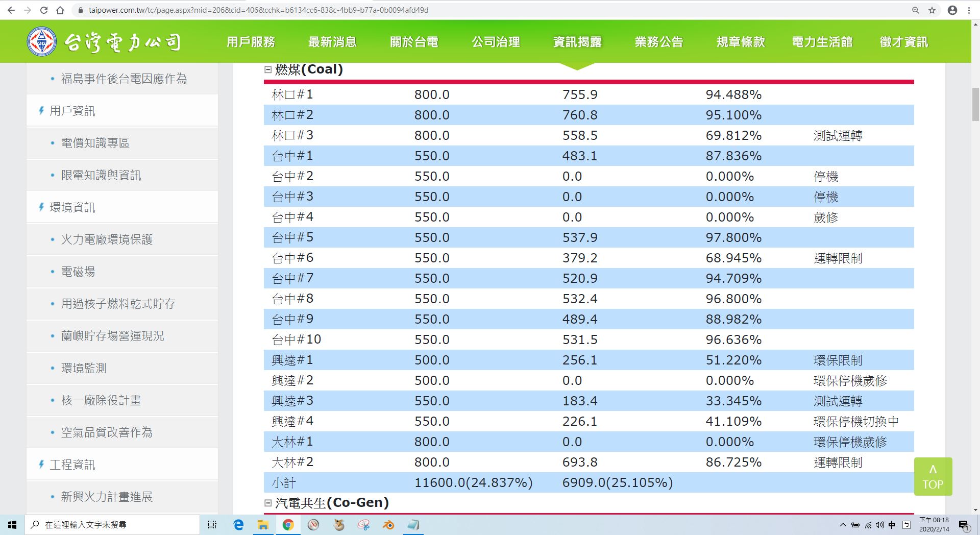Viewport: 980px width, 535px height.
Task: Switch to Chrome in the taskbar
Action: [288, 525]
